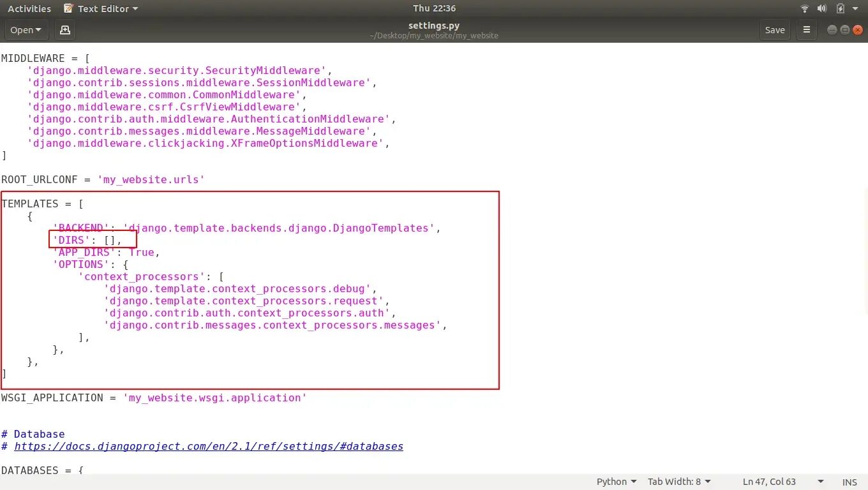Open the hamburger menu
The width and height of the screenshot is (868, 490).
tap(807, 30)
